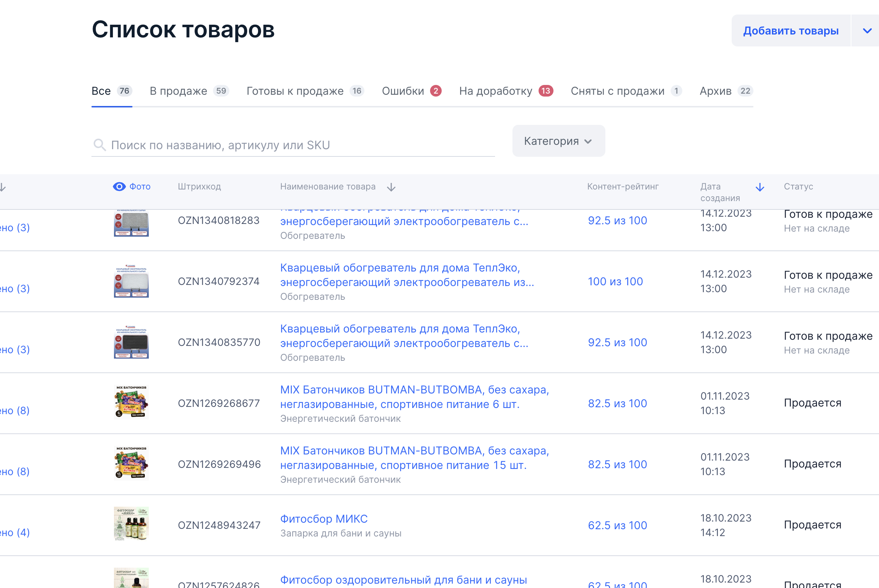Click the (4) link in Фитосбор МИКС row
This screenshot has height=588, width=879.
(x=15, y=532)
